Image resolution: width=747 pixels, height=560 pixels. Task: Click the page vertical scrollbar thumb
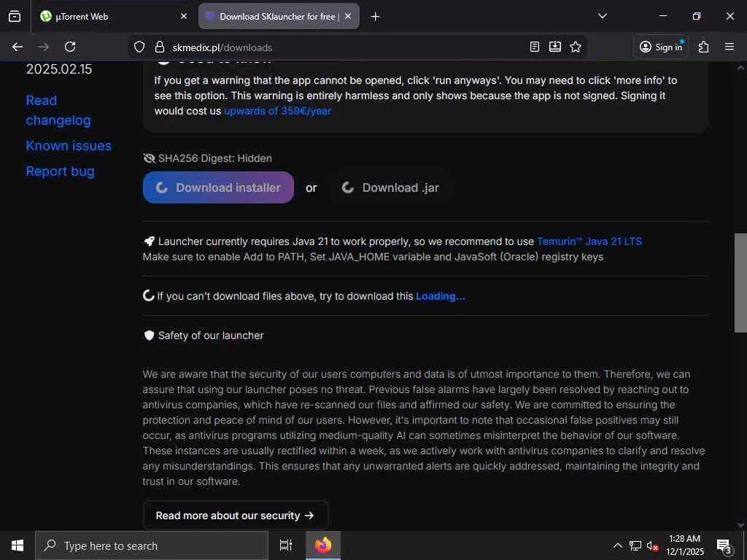click(740, 283)
